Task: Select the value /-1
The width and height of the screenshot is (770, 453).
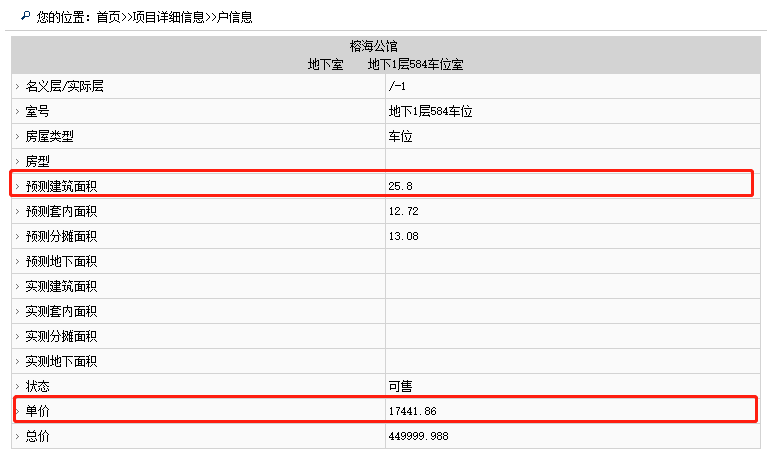Action: pos(397,86)
